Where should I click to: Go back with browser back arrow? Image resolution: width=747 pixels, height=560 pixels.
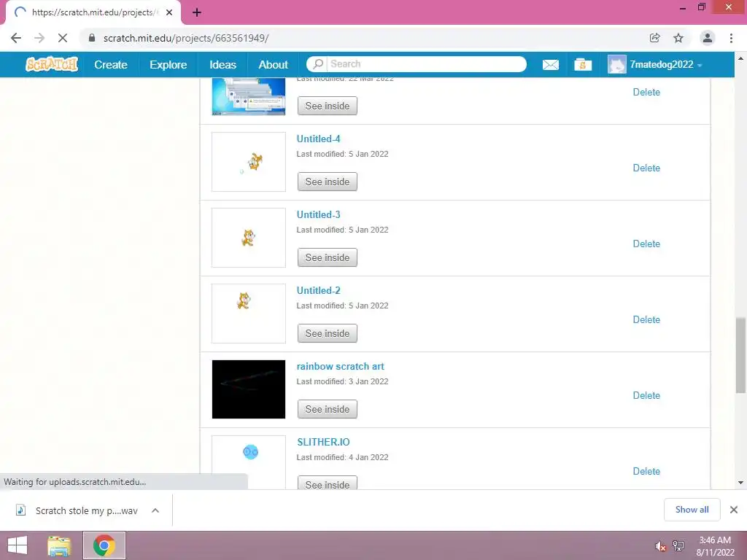tap(16, 38)
